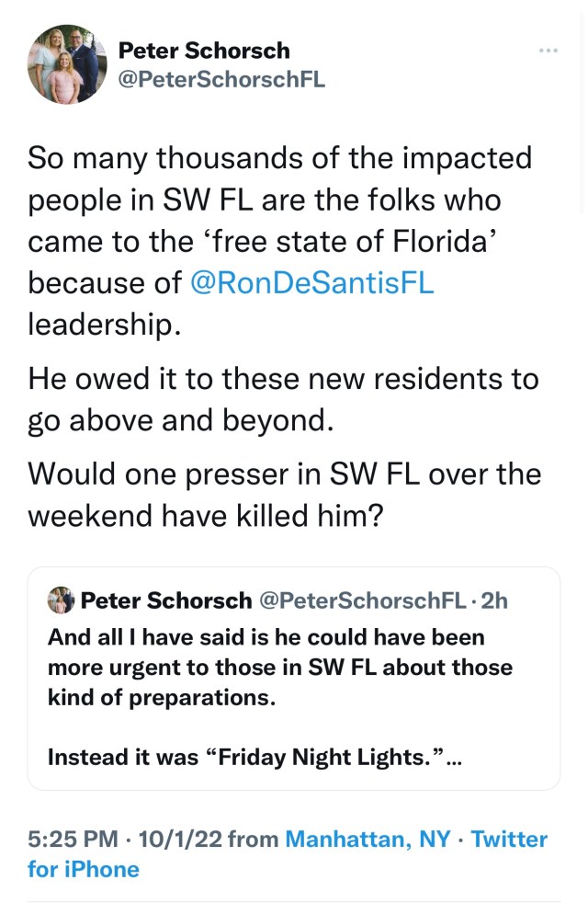Click the "2h" timestamp in quoted tweet
Viewport: 588px width, 914px height.
click(494, 600)
